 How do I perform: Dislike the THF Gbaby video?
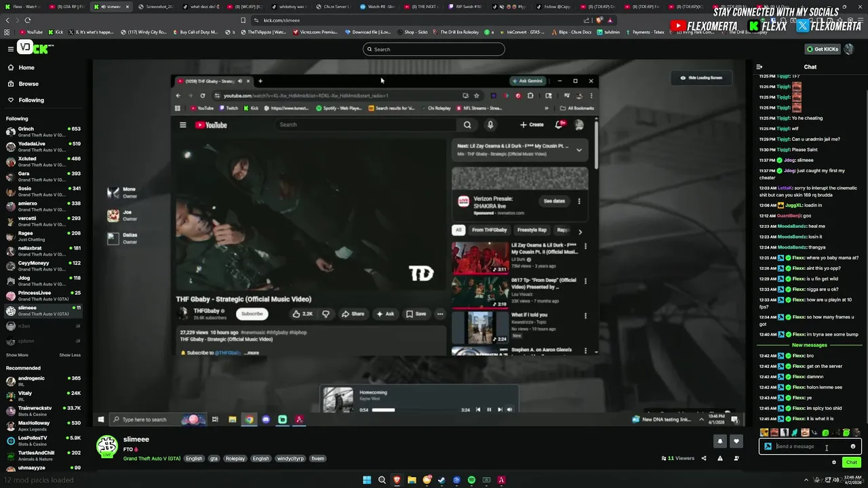[325, 314]
